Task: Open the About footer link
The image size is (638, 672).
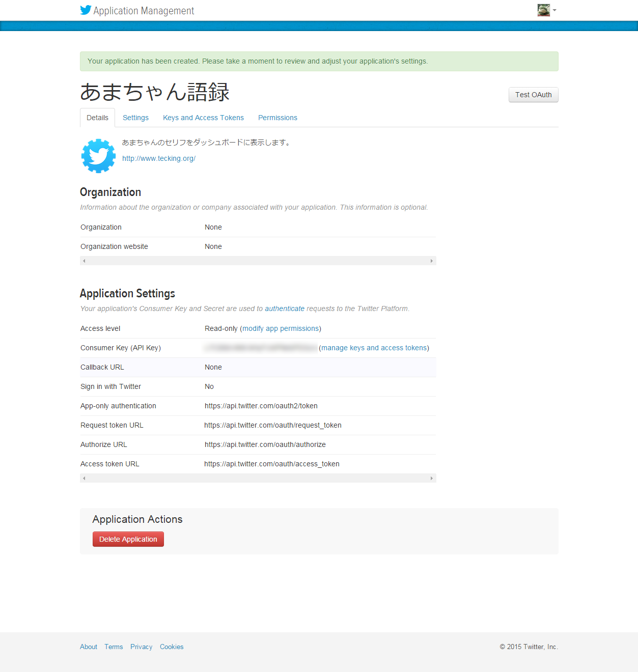Action: coord(89,647)
